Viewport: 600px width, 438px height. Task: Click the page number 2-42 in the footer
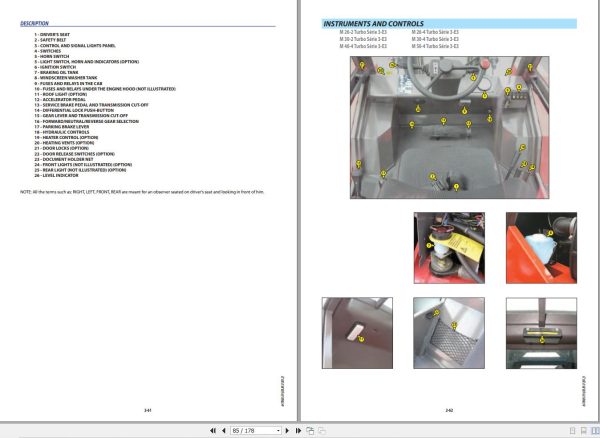tap(449, 410)
